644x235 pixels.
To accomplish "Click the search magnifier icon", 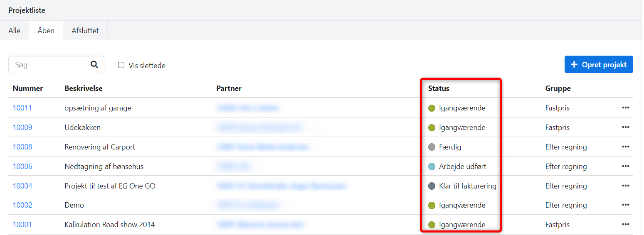I will [x=94, y=64].
